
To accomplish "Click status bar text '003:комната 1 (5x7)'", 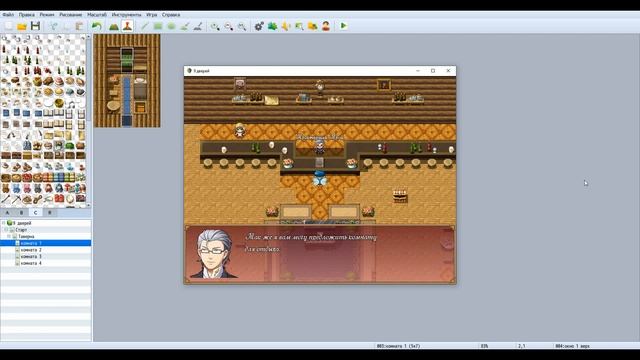I will 398,346.
